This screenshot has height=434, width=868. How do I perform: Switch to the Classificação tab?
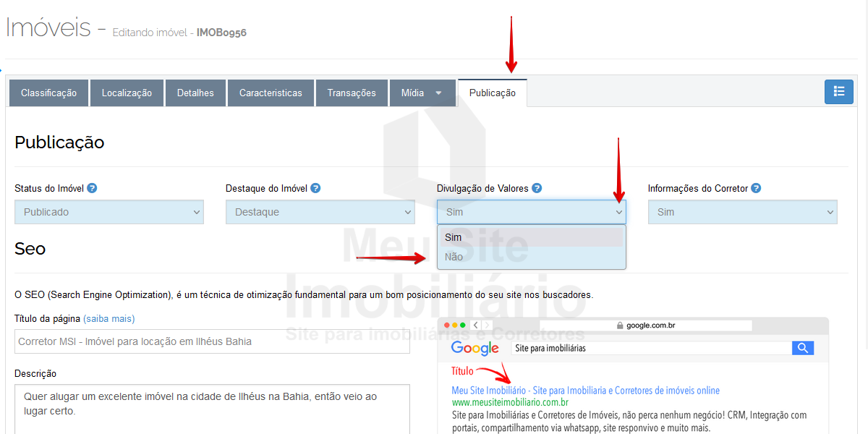pyautogui.click(x=48, y=93)
